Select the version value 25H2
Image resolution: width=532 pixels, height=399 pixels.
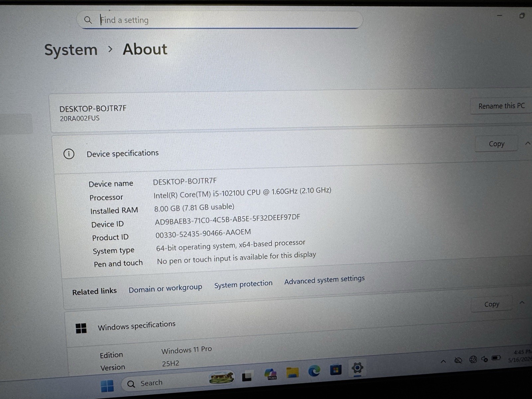pyautogui.click(x=171, y=363)
